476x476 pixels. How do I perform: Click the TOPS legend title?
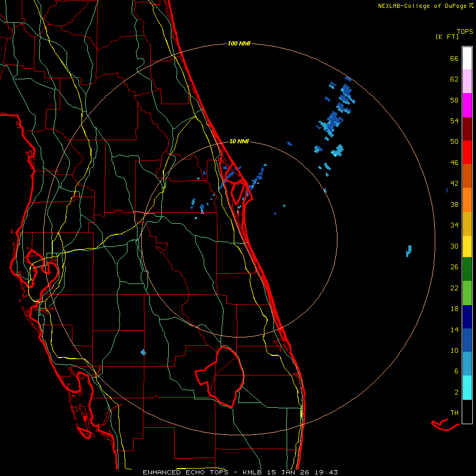pyautogui.click(x=465, y=31)
